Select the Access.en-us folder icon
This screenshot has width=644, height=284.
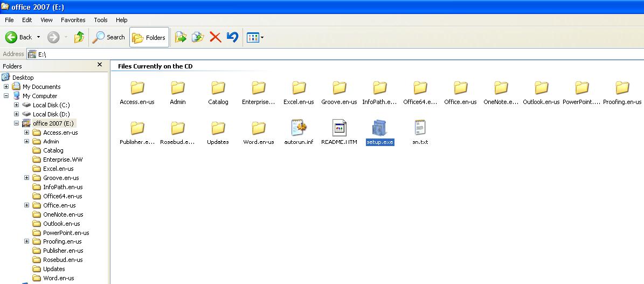tap(137, 87)
